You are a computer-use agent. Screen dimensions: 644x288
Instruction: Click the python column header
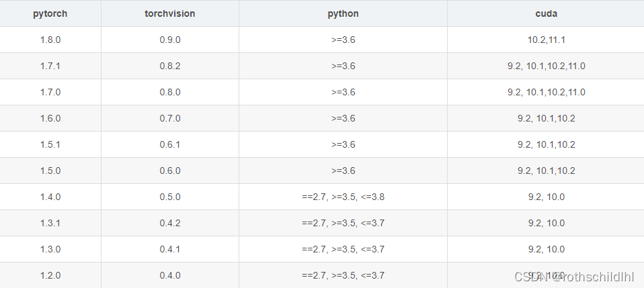[x=343, y=13]
